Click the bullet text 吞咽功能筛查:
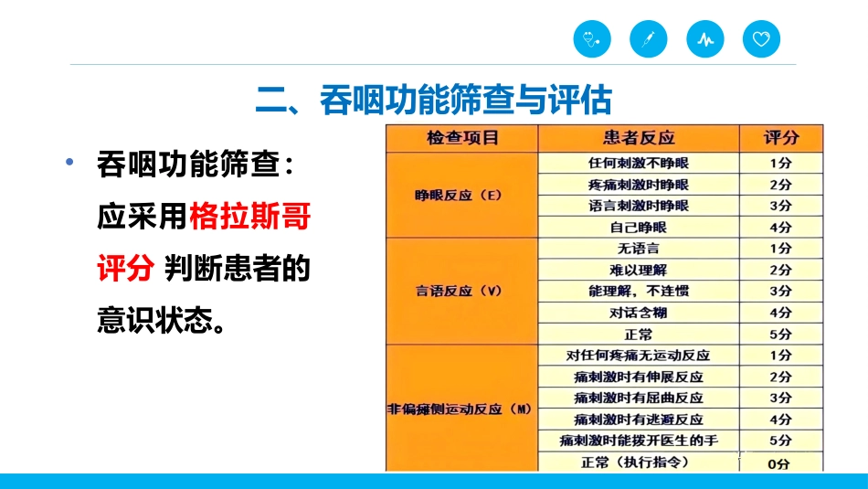868x489 pixels. pos(196,164)
